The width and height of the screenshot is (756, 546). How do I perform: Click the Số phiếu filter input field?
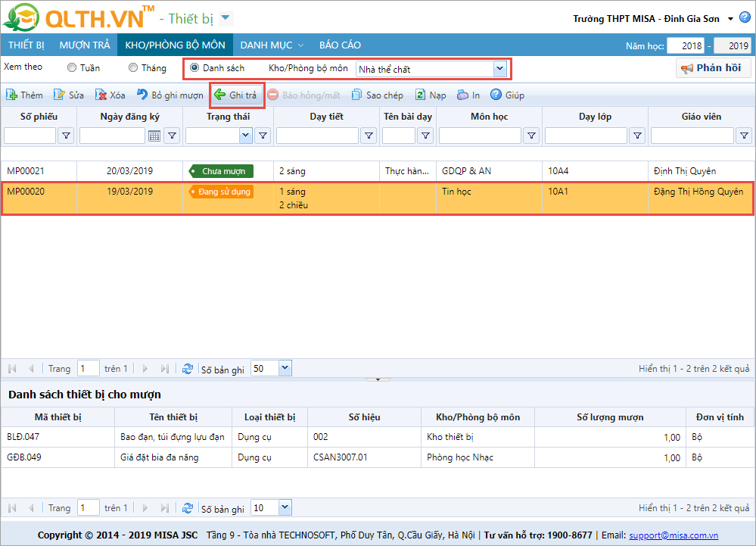(30, 136)
